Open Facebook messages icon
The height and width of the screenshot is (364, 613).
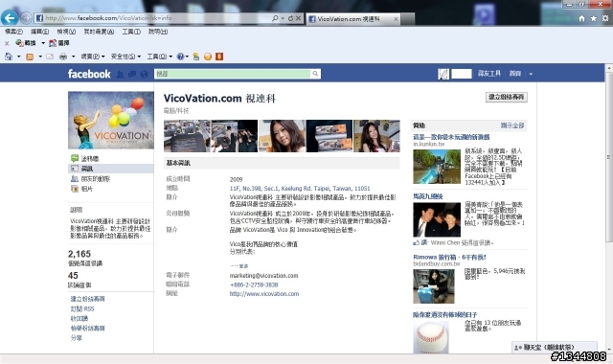click(x=132, y=74)
